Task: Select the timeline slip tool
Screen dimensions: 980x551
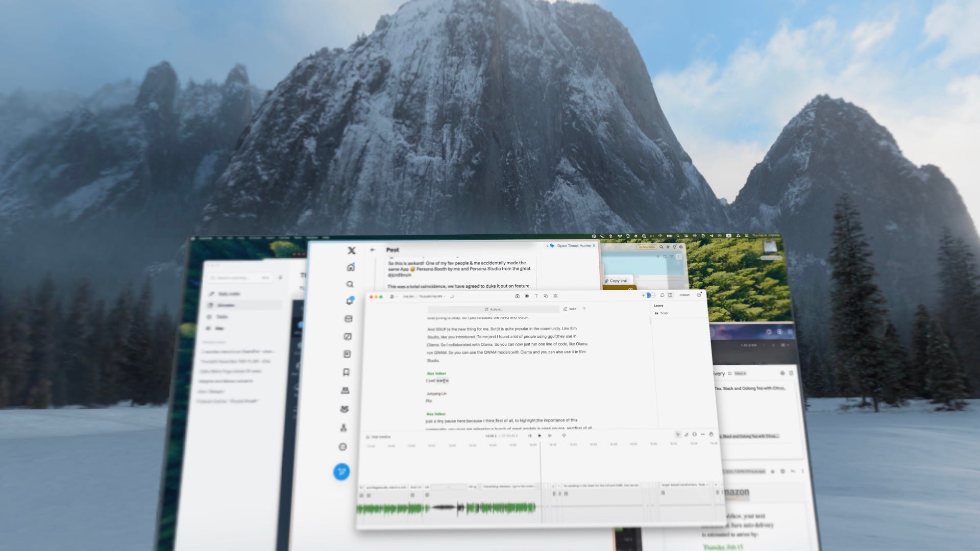Action: click(x=703, y=434)
